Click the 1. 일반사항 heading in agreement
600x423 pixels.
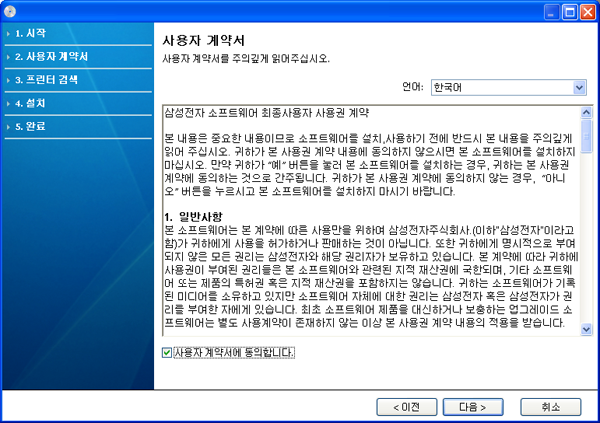[193, 217]
